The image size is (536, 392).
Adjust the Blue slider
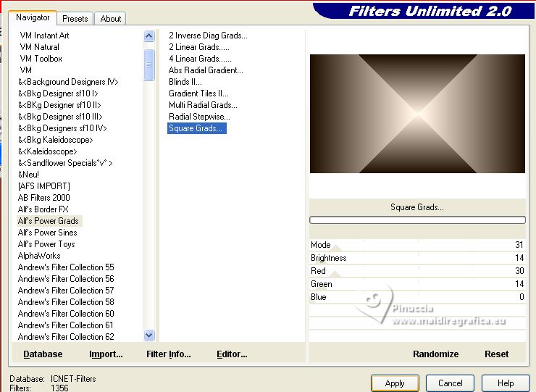tap(417, 297)
